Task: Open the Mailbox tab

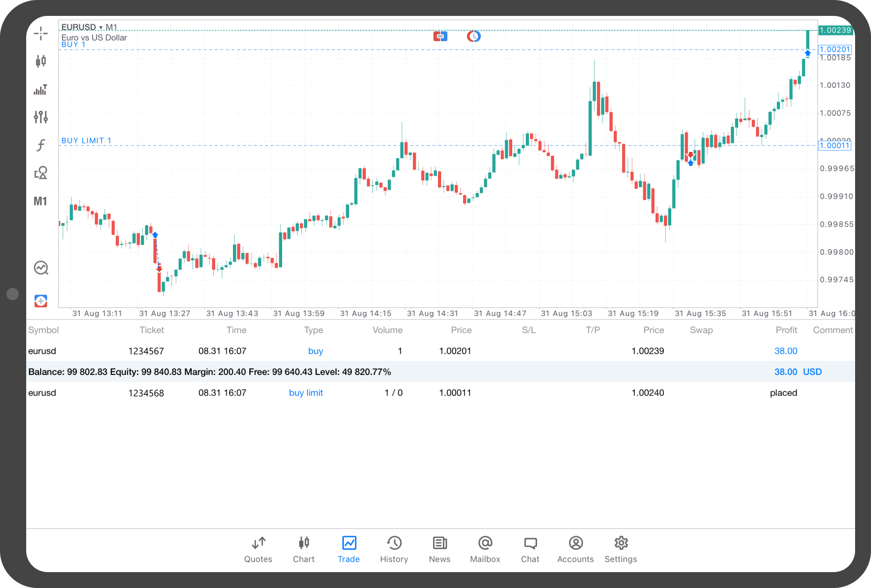Action: (485, 549)
